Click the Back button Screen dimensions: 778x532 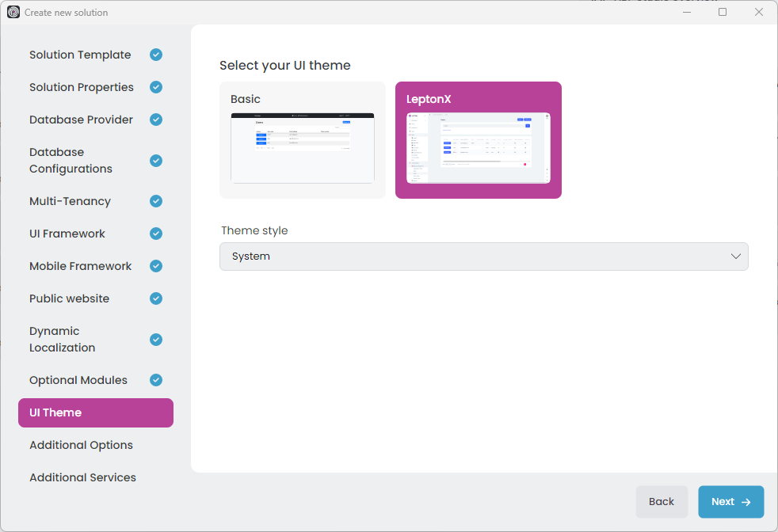pos(662,502)
